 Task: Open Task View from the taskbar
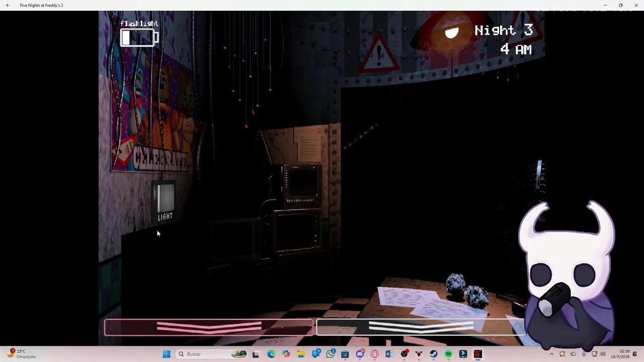click(x=256, y=354)
